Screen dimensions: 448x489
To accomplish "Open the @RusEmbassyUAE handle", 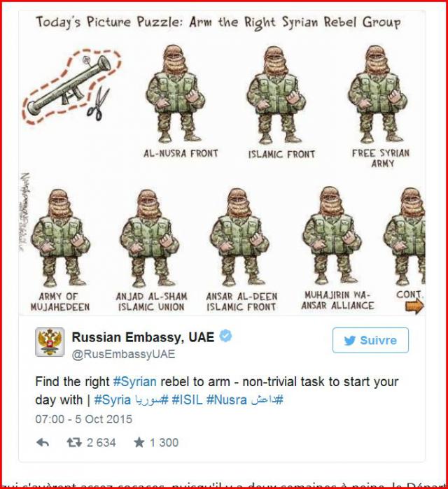I will [x=123, y=354].
